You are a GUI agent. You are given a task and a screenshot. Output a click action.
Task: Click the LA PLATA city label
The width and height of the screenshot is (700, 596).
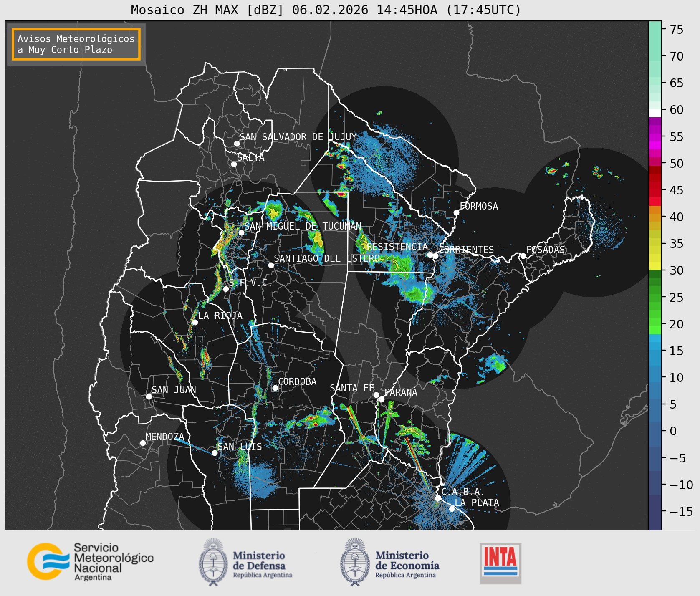pyautogui.click(x=477, y=503)
